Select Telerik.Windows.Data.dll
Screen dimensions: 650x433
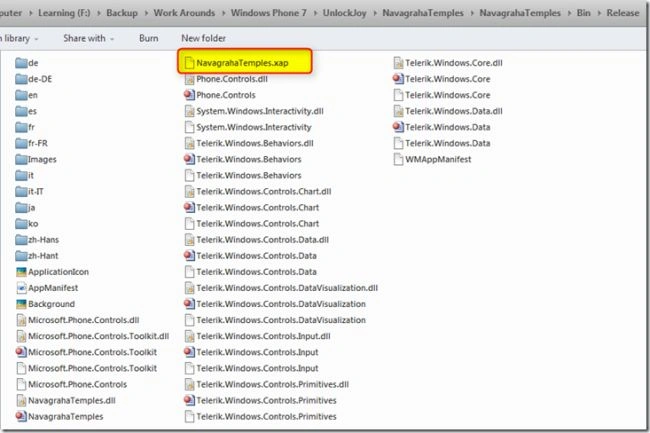tap(448, 111)
